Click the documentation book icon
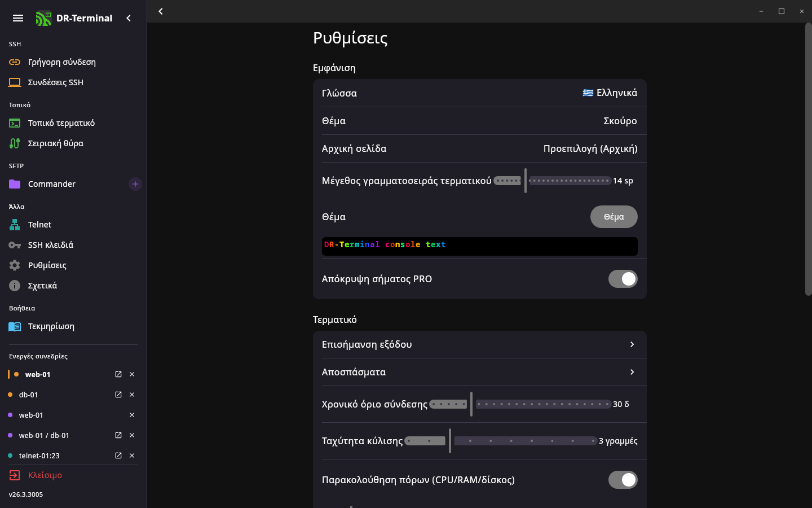The width and height of the screenshot is (812, 508). pos(15,326)
